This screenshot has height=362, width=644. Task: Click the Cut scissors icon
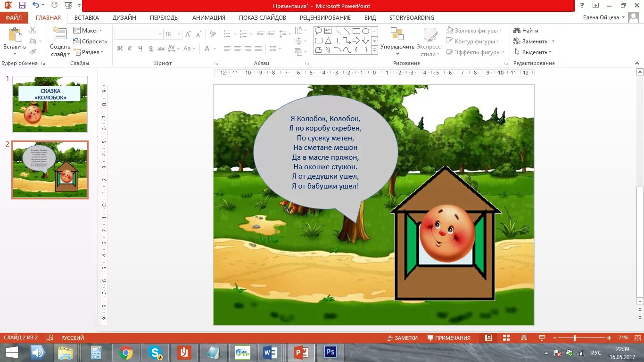tap(33, 30)
